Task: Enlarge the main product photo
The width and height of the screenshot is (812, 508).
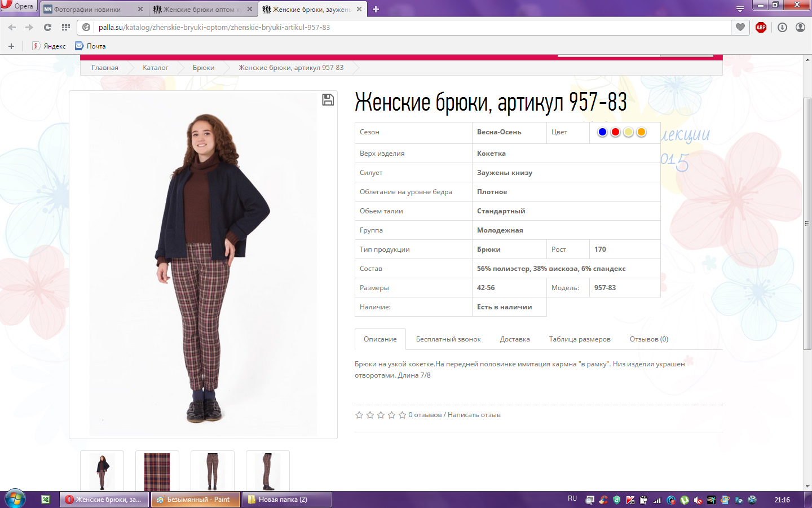Action: point(203,264)
